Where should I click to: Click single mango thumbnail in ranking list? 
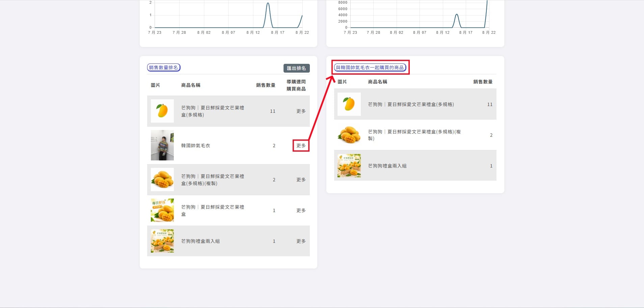pyautogui.click(x=162, y=111)
